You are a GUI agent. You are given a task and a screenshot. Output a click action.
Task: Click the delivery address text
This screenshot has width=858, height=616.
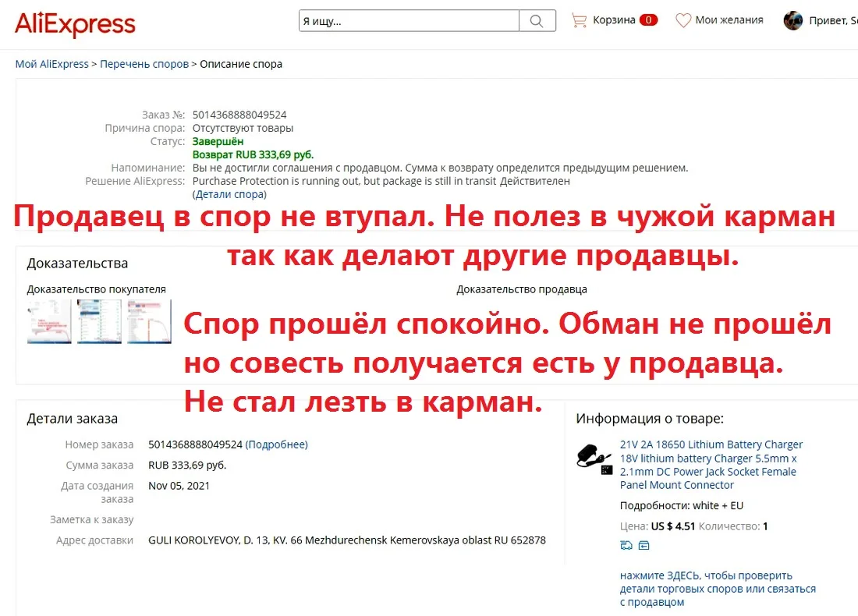click(347, 540)
